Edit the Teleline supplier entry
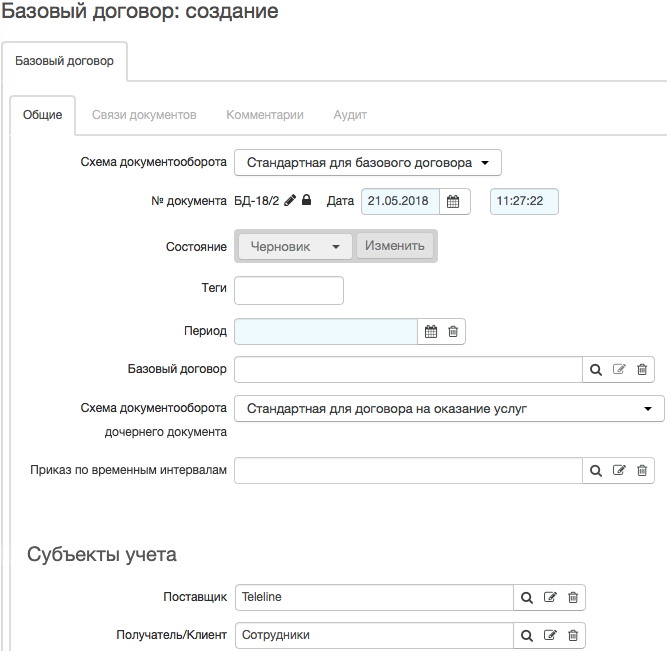Image resolution: width=667 pixels, height=651 pixels. click(x=550, y=597)
